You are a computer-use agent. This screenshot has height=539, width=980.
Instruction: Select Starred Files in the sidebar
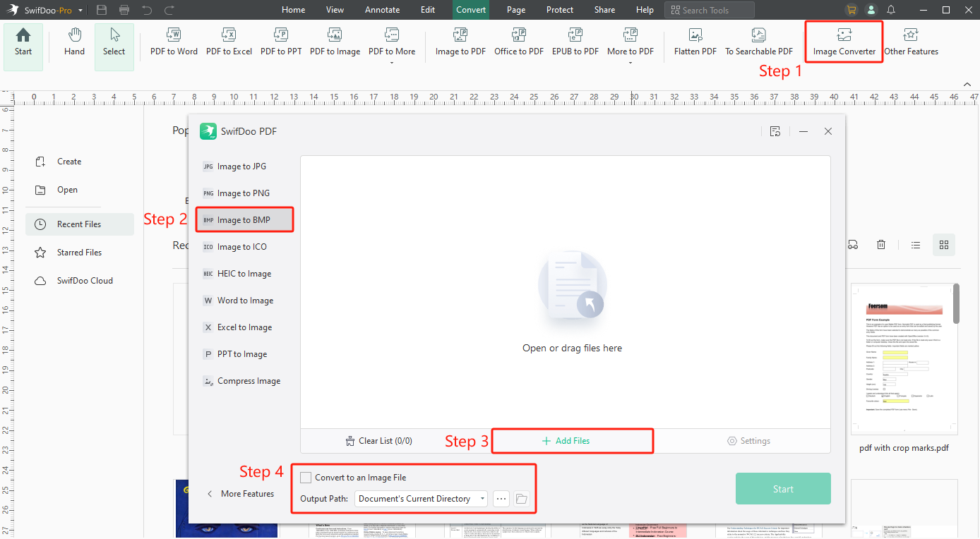(80, 253)
